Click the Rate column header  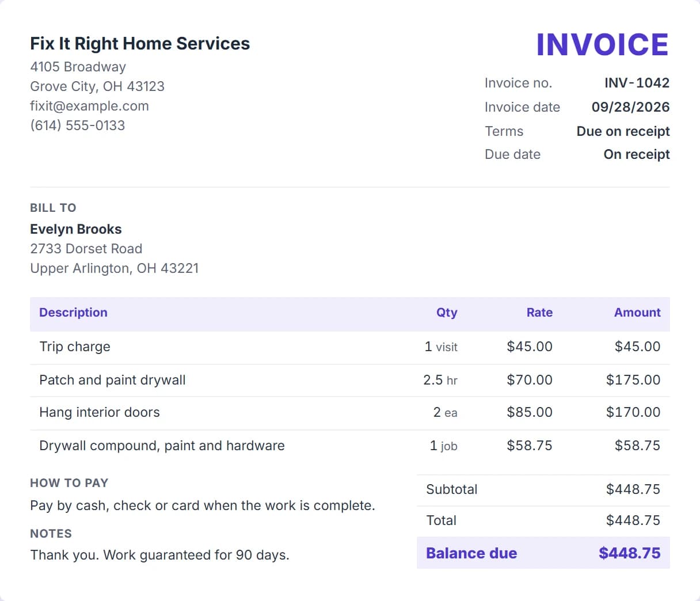pyautogui.click(x=539, y=313)
